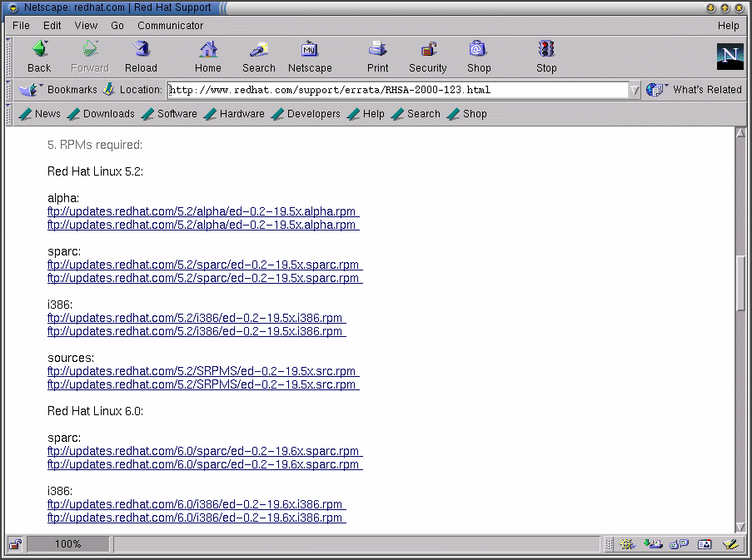
Task: Open the Shop personal toolbar bookmark
Action: (x=466, y=114)
